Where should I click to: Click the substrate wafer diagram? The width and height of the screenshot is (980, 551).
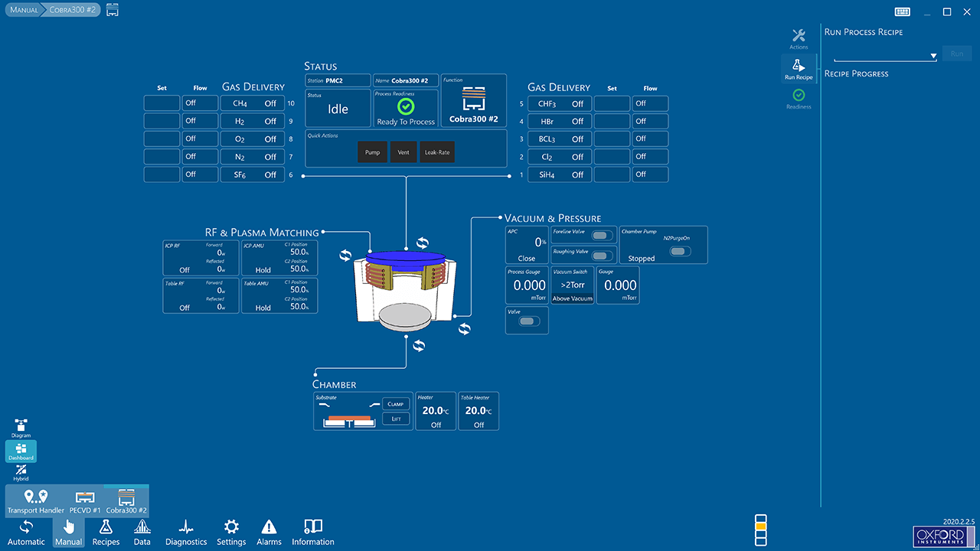point(348,417)
